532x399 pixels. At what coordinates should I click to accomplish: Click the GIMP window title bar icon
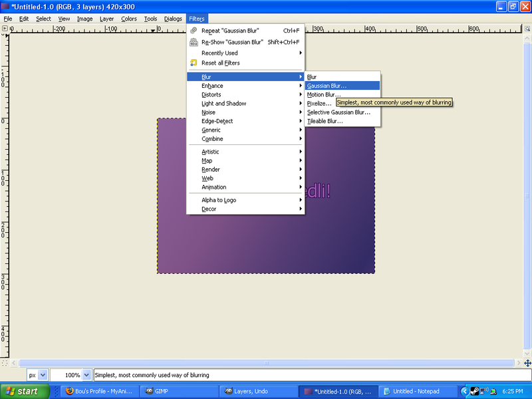(x=5, y=7)
